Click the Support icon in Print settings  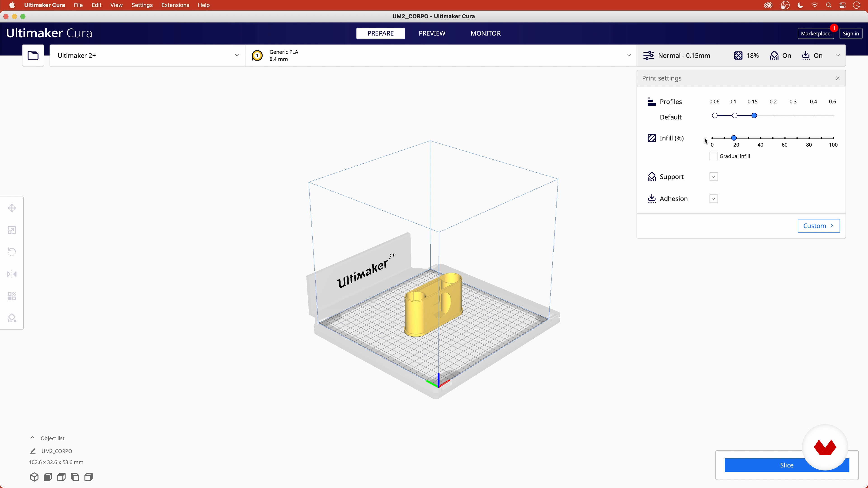(652, 177)
